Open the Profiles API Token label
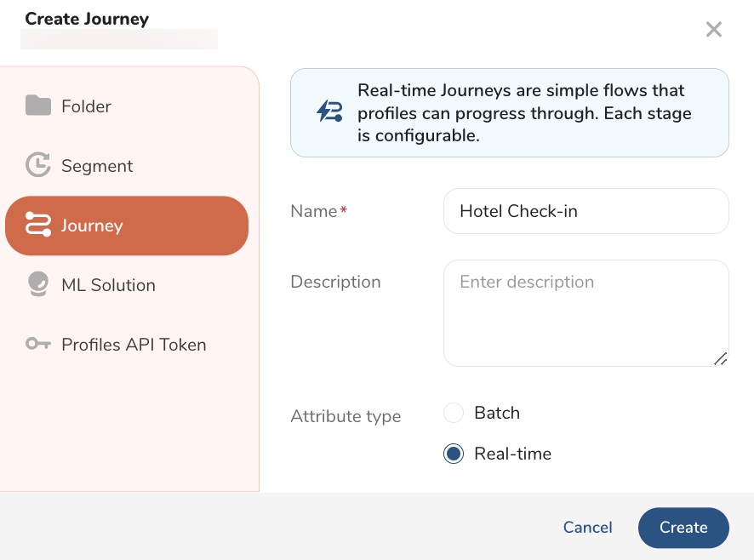The image size is (754, 560). point(134,345)
